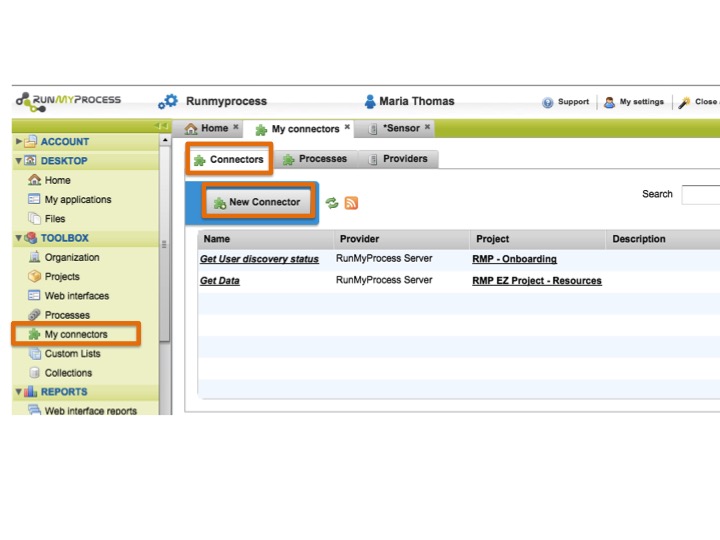This screenshot has width=720, height=540.
Task: Switch to the My connectors top tab
Action: pos(297,129)
